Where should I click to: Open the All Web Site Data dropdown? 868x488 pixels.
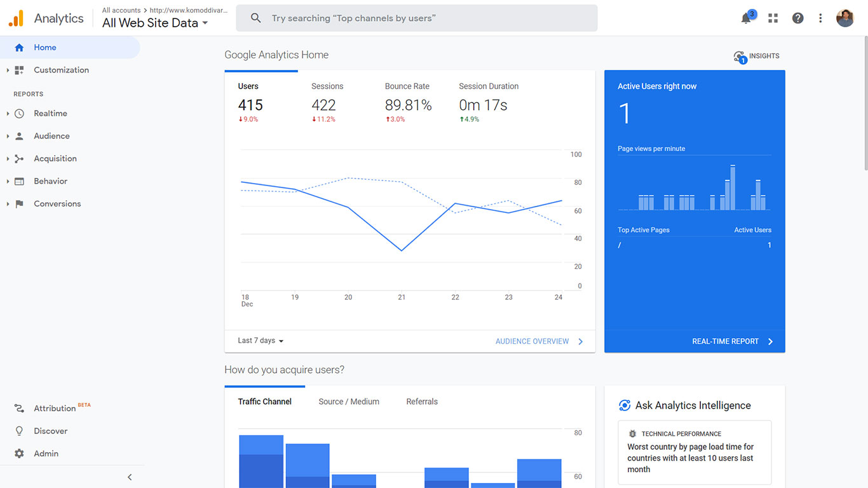pos(155,23)
